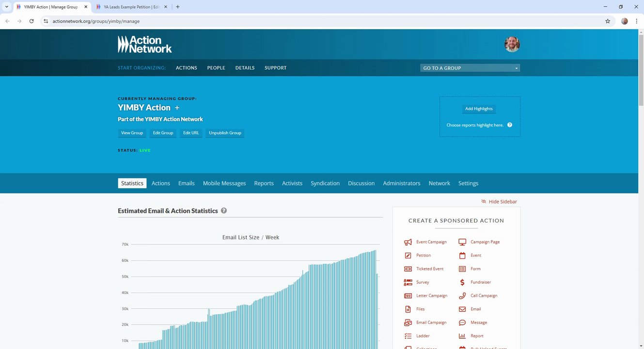Bookmark this page with the star icon

coord(608,21)
